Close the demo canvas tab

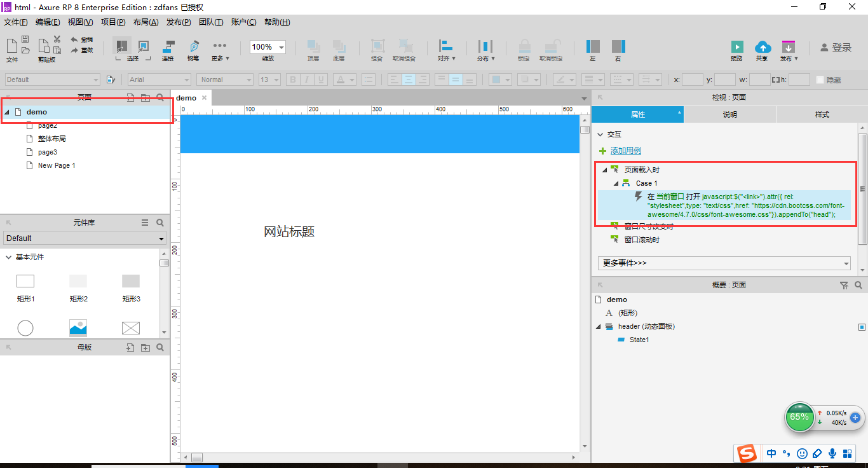point(204,98)
